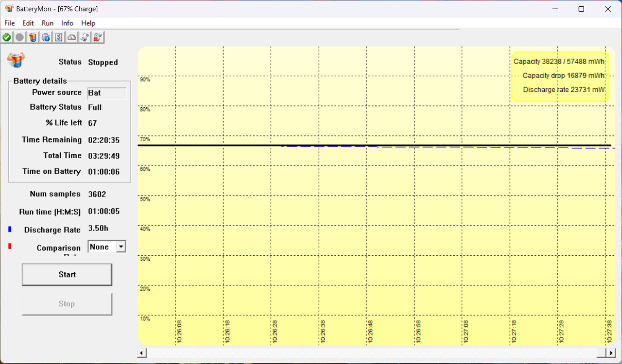
Task: Click the green checkmark start toolbar icon
Action: 7,37
